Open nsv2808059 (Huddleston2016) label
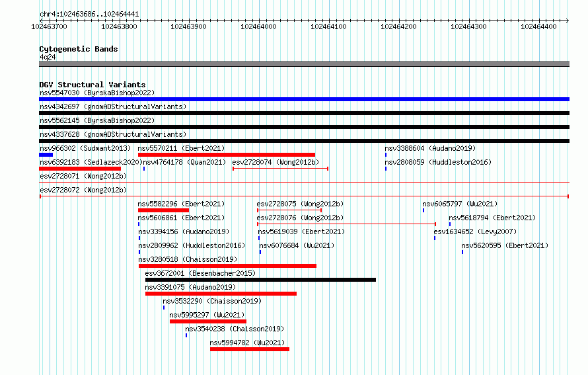The height and width of the screenshot is (375, 588). 438,162
